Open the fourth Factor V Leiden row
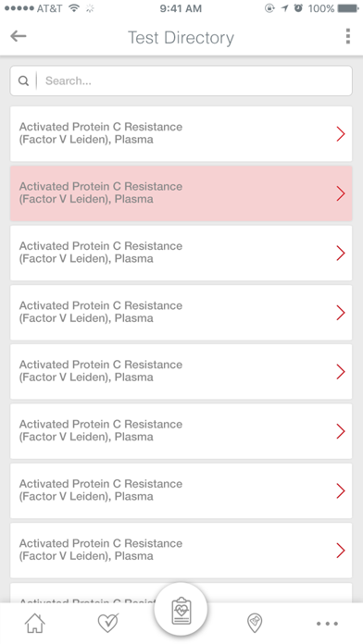The height and width of the screenshot is (644, 363). (181, 313)
